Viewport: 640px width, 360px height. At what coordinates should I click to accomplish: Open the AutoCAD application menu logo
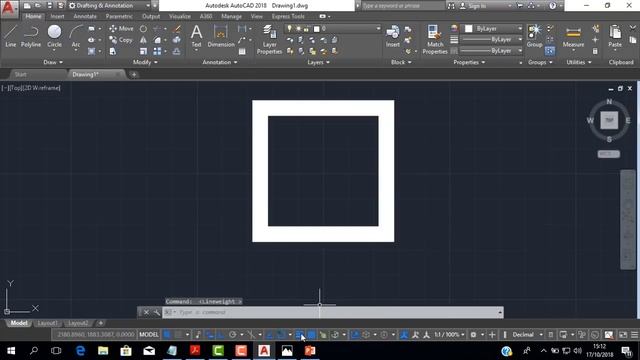click(x=9, y=9)
